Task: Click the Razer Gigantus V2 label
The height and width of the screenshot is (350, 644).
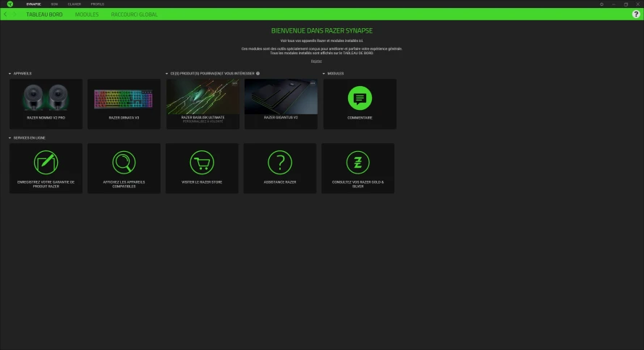Action: [x=281, y=117]
